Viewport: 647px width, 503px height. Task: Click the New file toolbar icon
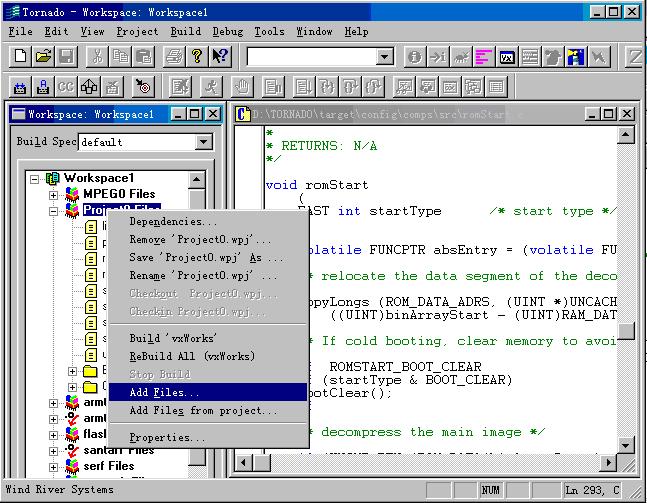click(20, 56)
